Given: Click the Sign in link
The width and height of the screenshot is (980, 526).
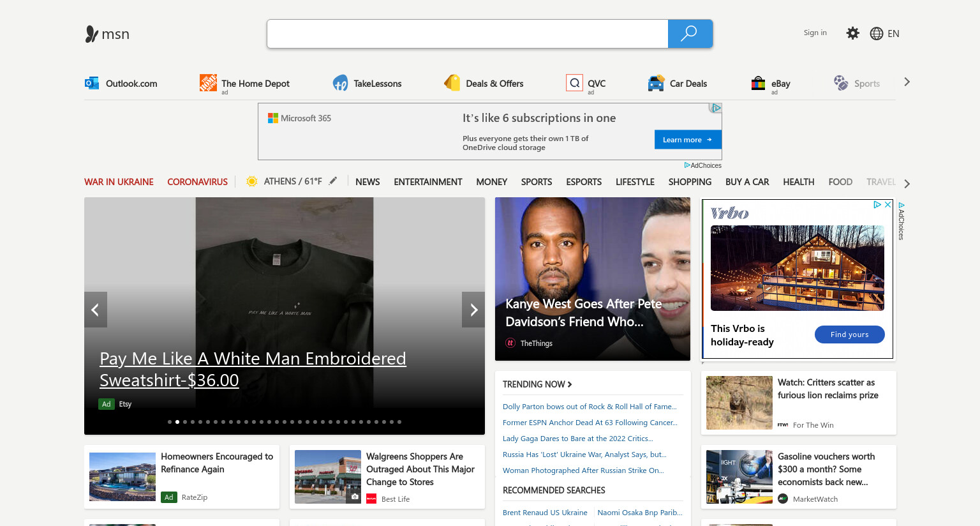Looking at the screenshot, I should [815, 33].
